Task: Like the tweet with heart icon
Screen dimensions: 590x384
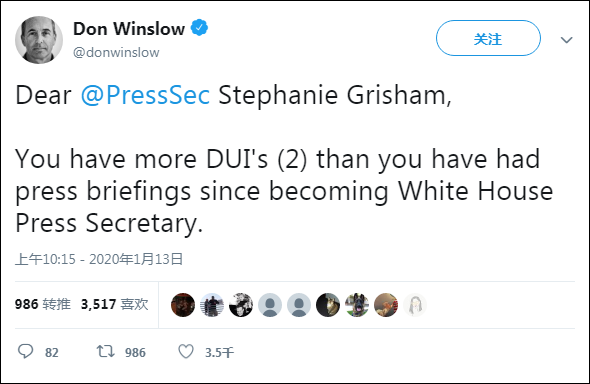Action: [186, 352]
